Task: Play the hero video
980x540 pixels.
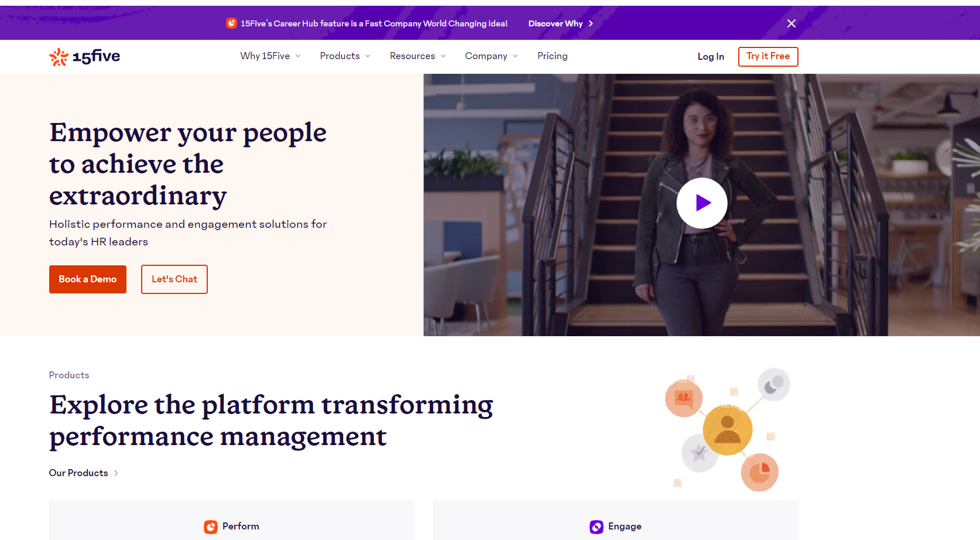Action: (702, 203)
